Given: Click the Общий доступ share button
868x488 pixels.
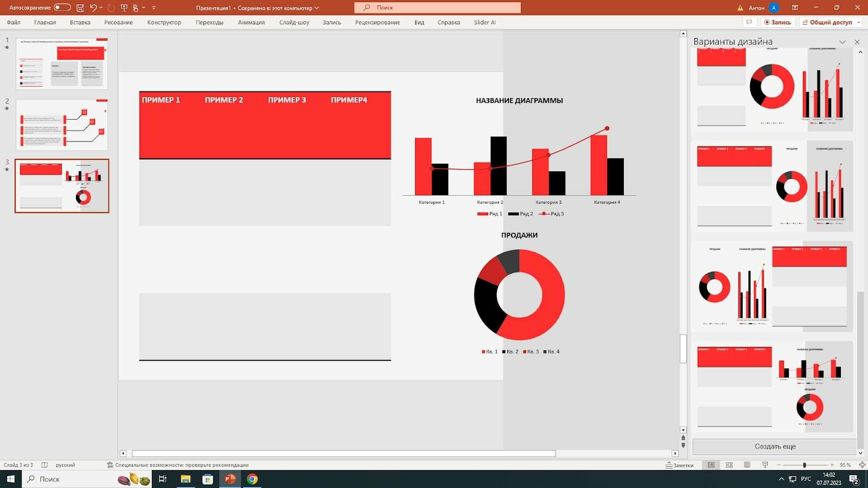Looking at the screenshot, I should click(x=827, y=22).
